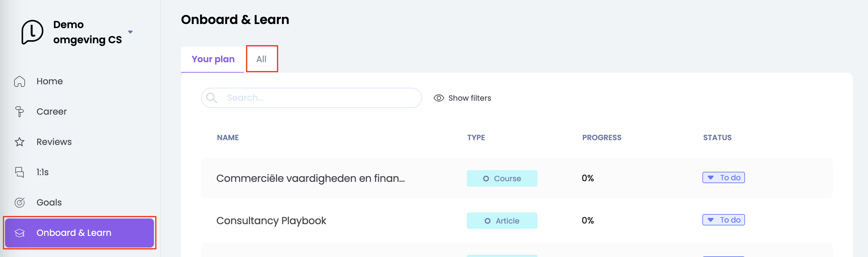868x257 pixels.
Task: Click the Course type badge
Action: pyautogui.click(x=501, y=178)
